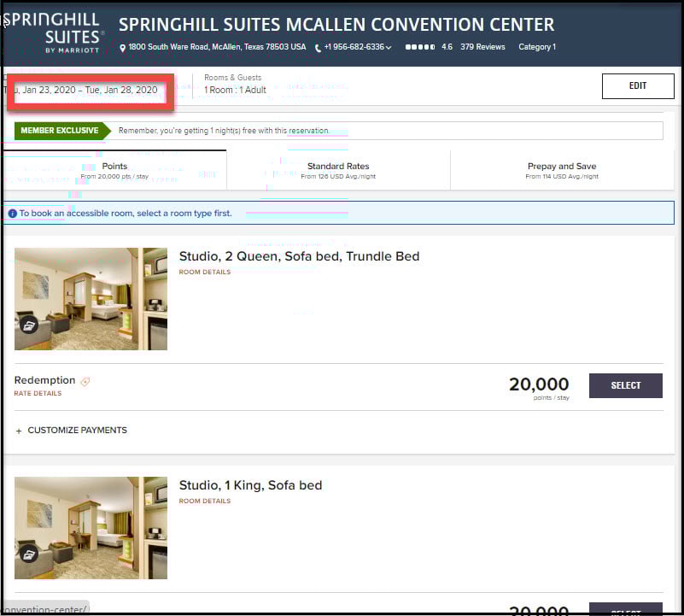Expand CUSTOMIZE PAYMENTS section
This screenshot has height=616, width=684.
[71, 431]
